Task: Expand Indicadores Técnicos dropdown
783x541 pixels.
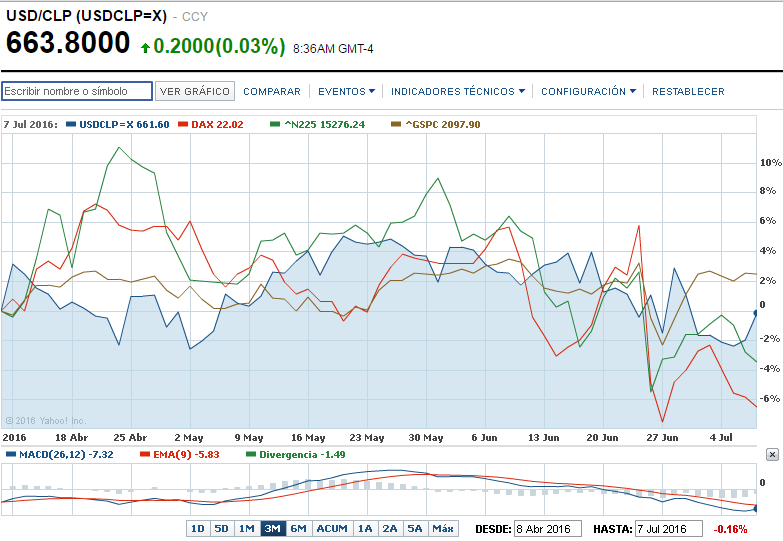Action: (457, 91)
